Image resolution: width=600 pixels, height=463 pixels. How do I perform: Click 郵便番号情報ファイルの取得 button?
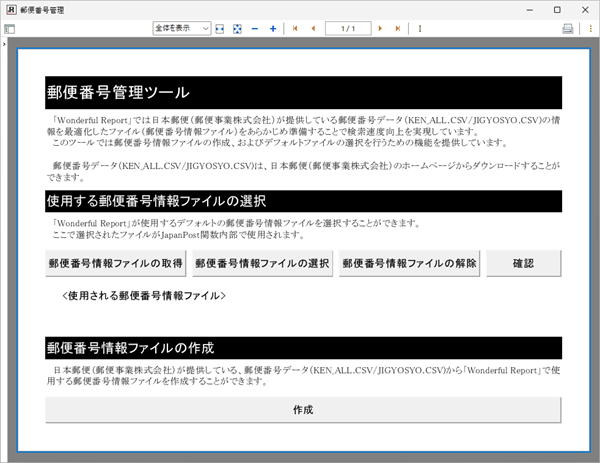click(116, 263)
